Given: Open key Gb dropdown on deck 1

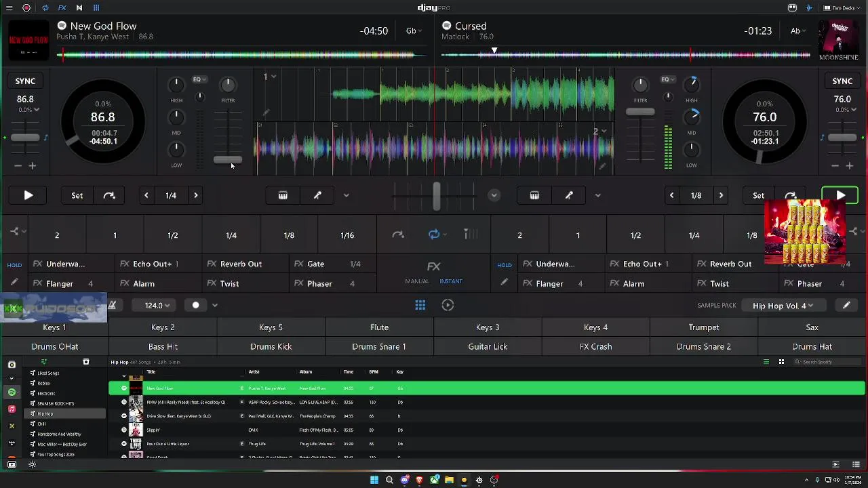Looking at the screenshot, I should point(414,30).
